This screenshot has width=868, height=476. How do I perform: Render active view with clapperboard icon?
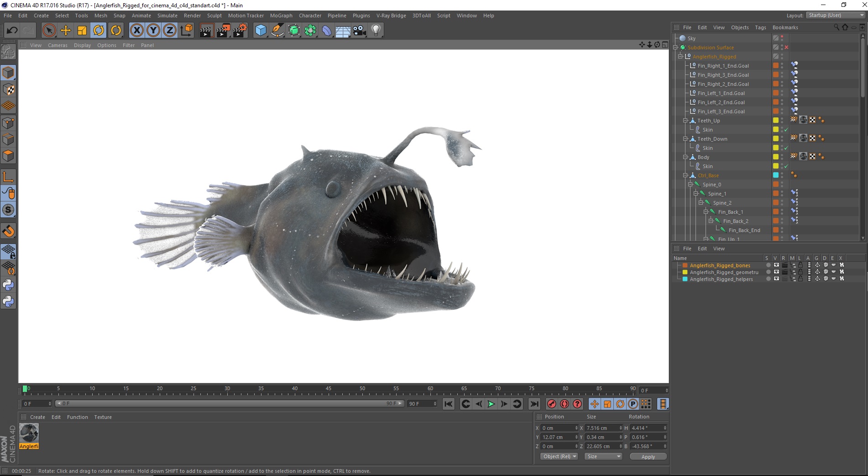206,31
